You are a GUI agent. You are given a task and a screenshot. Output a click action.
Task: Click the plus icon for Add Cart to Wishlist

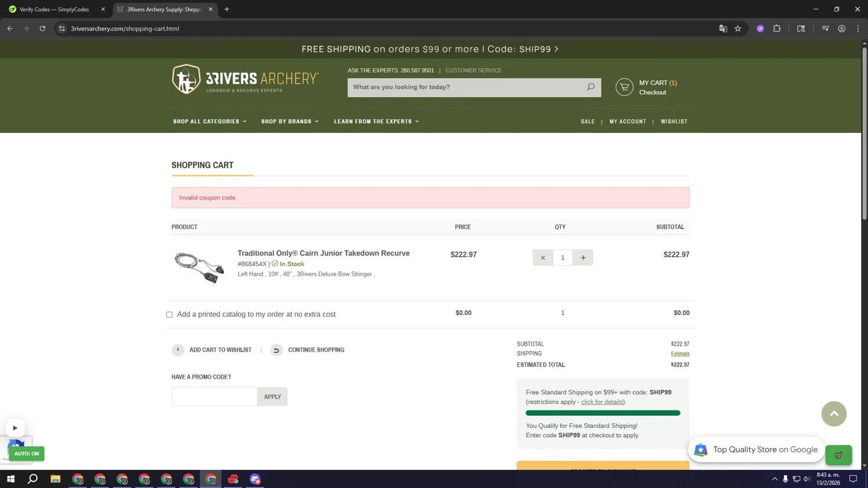click(178, 350)
